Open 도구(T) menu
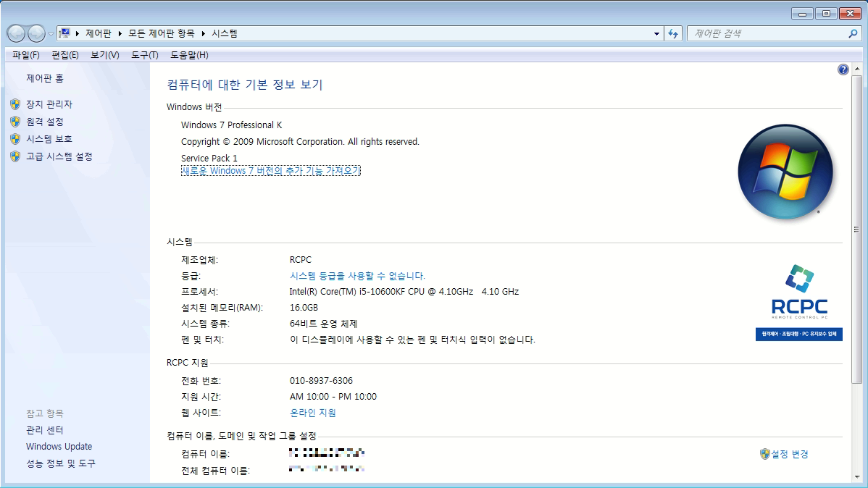The width and height of the screenshot is (868, 488). pos(144,55)
